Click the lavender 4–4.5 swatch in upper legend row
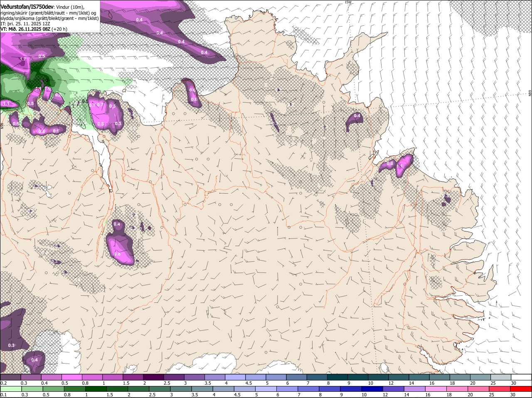Viewport: 532px width, 398px height. pos(235,377)
